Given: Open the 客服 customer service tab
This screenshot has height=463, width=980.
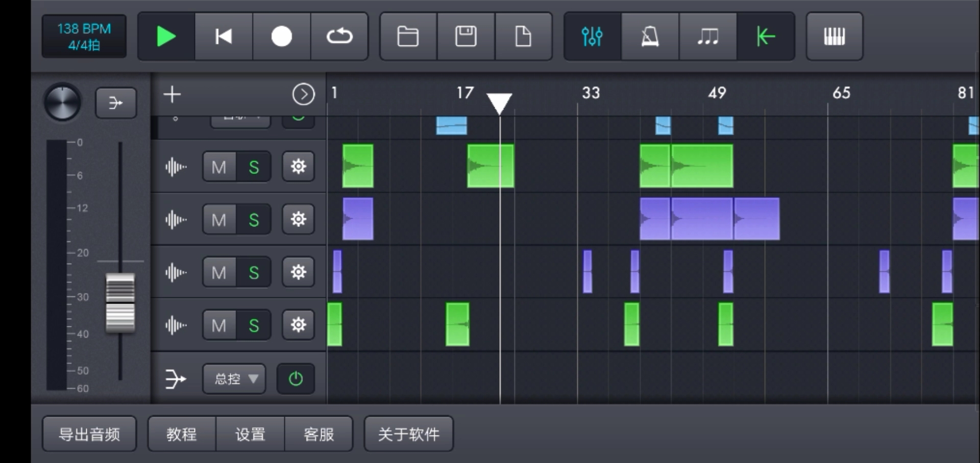Looking at the screenshot, I should tap(318, 434).
